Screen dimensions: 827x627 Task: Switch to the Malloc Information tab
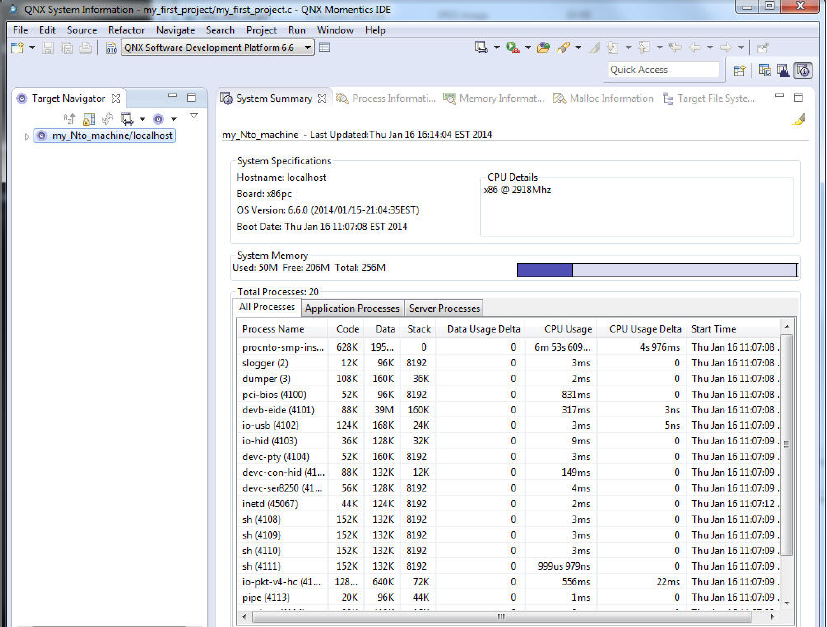click(x=603, y=99)
